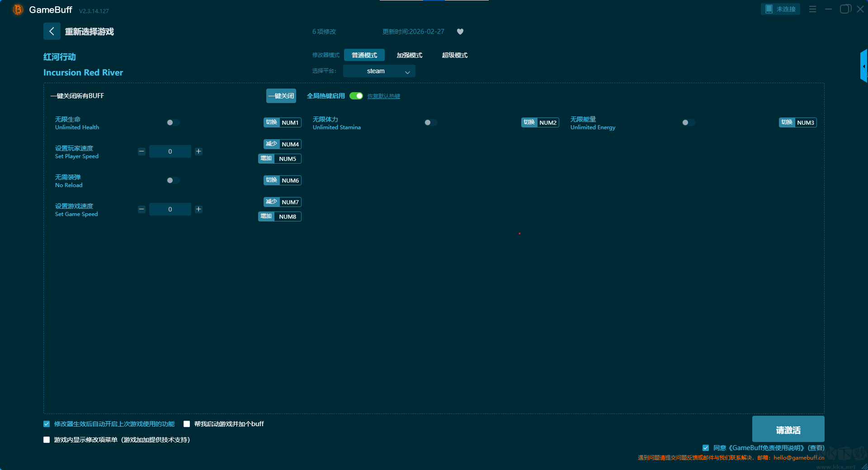Click the Set Player Speed value field

click(x=170, y=151)
